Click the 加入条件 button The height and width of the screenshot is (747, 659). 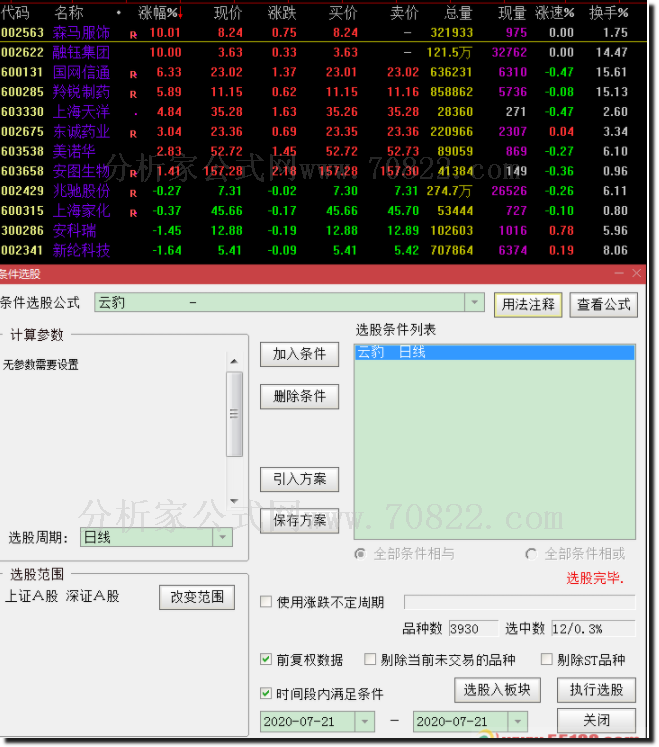[x=299, y=354]
